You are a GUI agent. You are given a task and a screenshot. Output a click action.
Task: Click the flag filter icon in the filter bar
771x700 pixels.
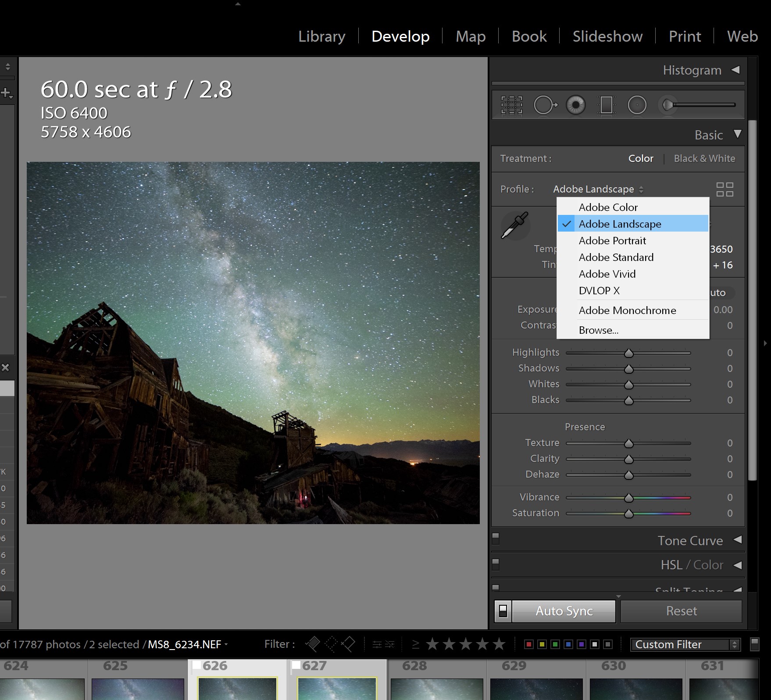click(x=313, y=643)
